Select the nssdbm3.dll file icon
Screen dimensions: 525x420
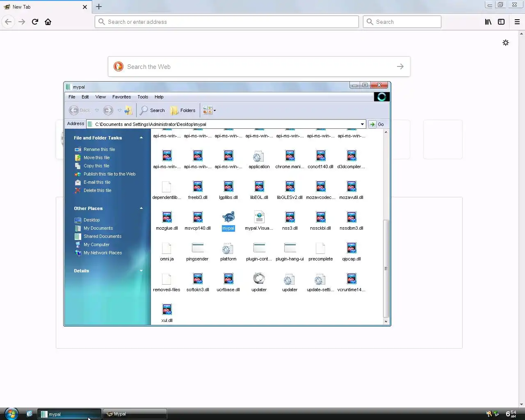(x=352, y=217)
